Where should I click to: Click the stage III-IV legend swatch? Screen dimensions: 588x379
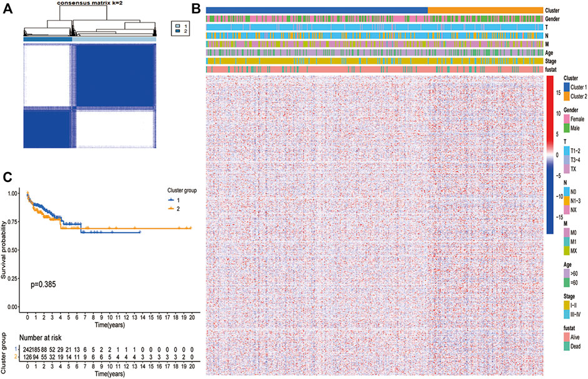(566, 315)
